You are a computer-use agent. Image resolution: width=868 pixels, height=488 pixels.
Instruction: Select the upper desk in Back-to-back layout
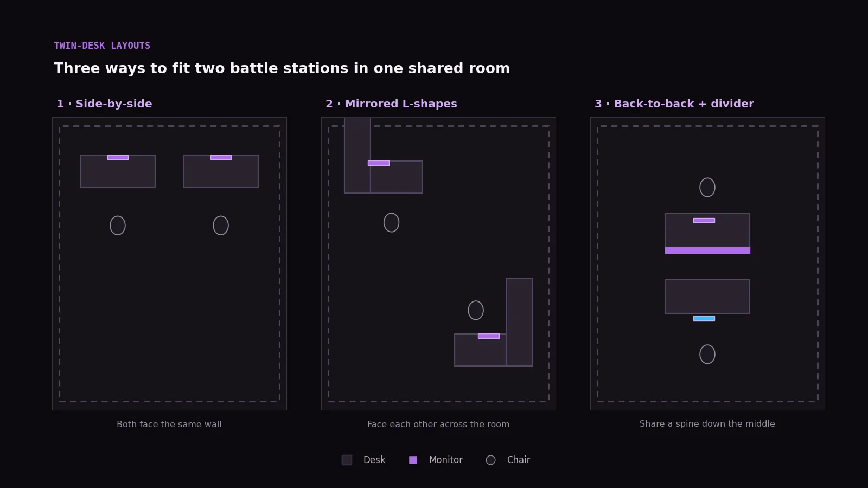[707, 230]
